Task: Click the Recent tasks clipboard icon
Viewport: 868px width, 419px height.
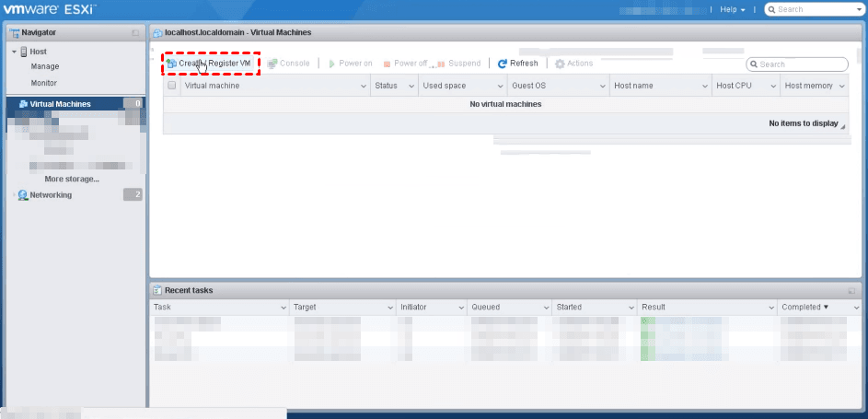Action: click(157, 290)
